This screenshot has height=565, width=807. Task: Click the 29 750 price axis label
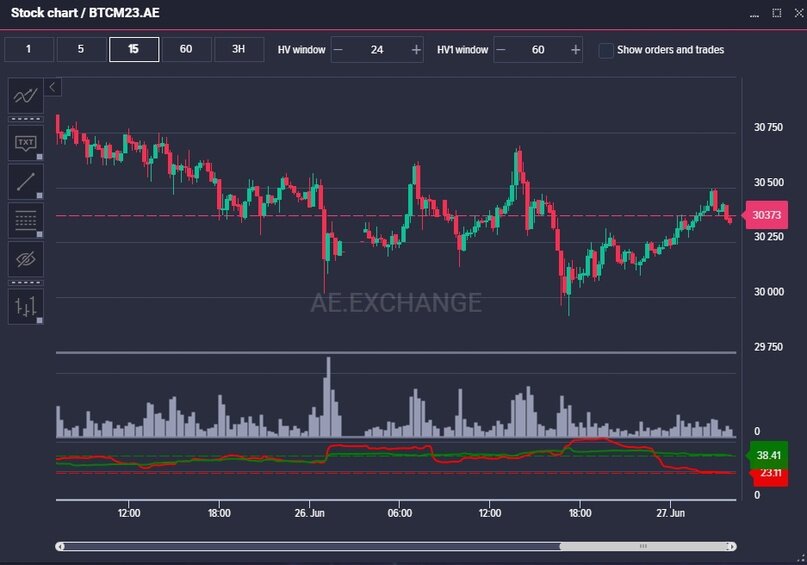(x=768, y=347)
